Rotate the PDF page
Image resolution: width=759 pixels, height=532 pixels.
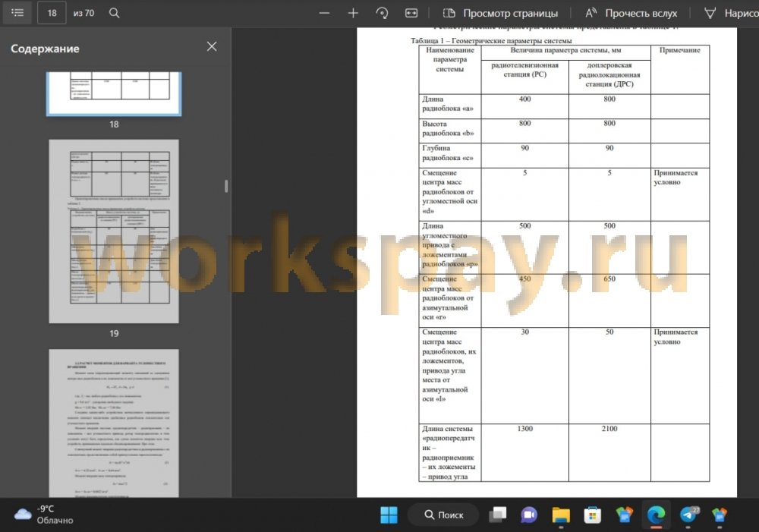pos(382,13)
